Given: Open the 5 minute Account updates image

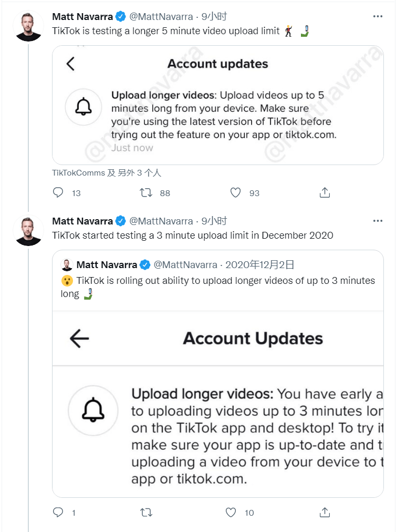Looking at the screenshot, I should 218,105.
